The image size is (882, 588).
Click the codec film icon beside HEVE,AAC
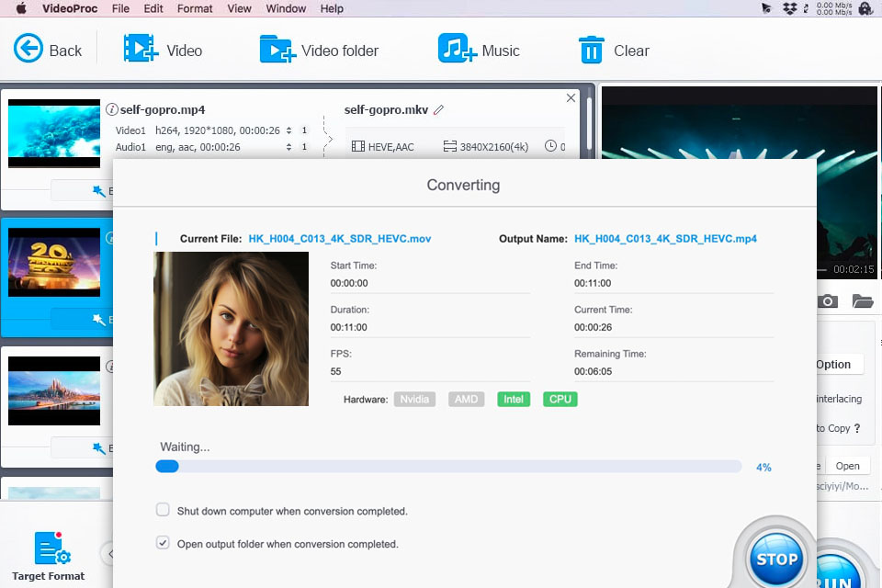point(358,147)
